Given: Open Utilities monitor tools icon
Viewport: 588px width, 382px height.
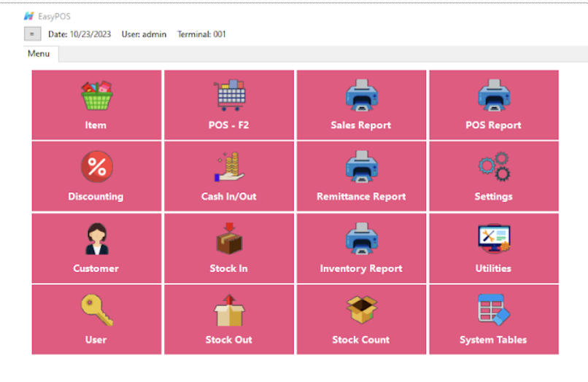Looking at the screenshot, I should pos(494,238).
